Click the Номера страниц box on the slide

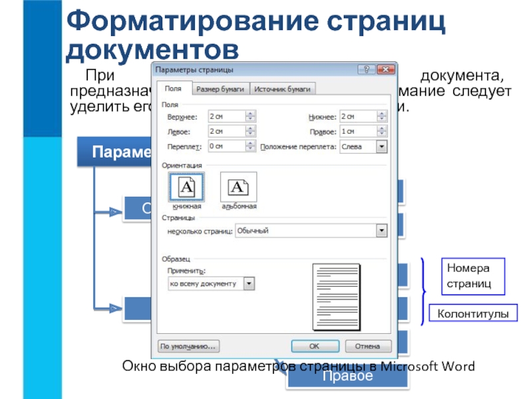[x=473, y=276]
